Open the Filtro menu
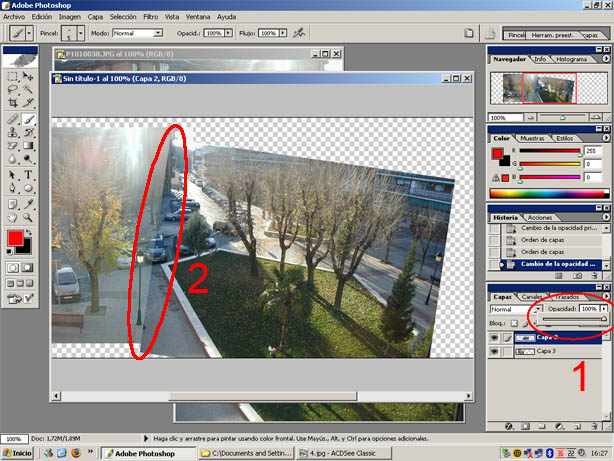The width and height of the screenshot is (614, 461). pyautogui.click(x=150, y=17)
